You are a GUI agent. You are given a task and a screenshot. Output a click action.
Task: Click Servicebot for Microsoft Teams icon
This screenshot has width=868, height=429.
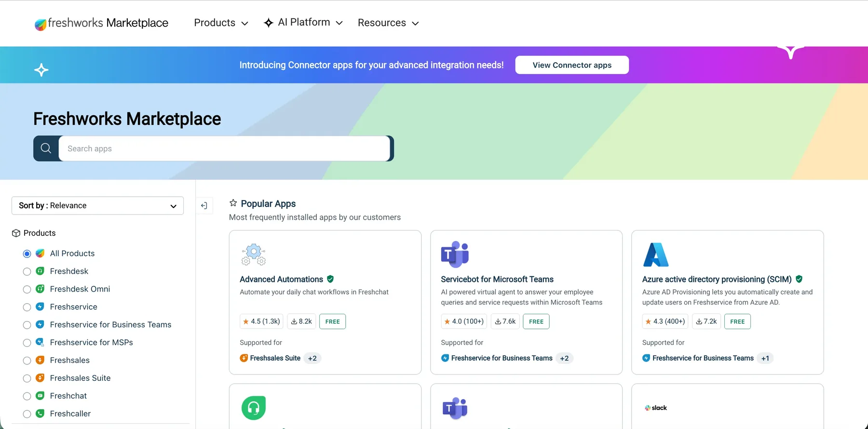click(x=455, y=254)
